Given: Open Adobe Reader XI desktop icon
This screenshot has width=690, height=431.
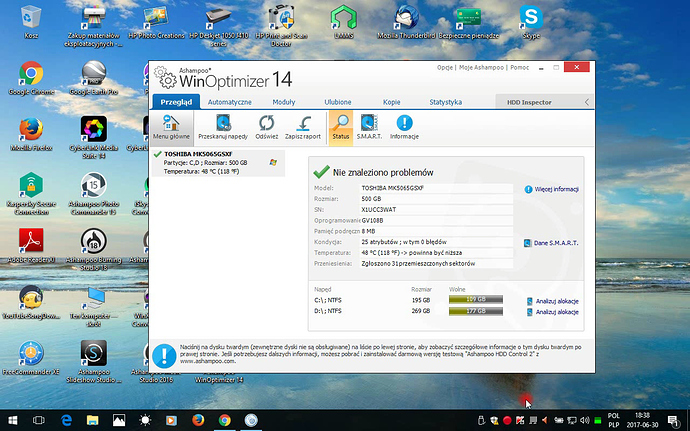Looking at the screenshot, I should tap(31, 246).
